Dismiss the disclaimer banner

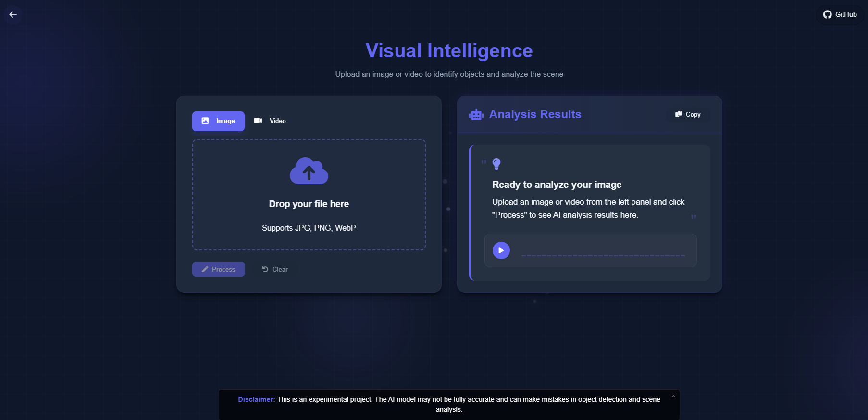pos(673,396)
